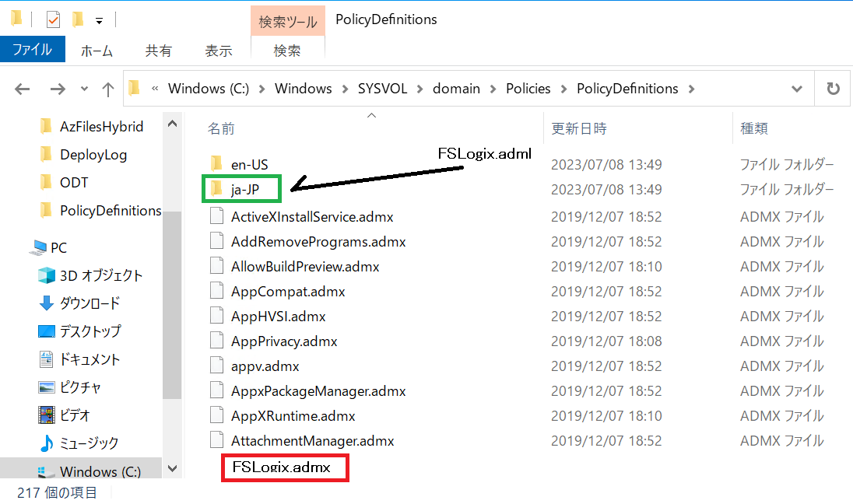This screenshot has height=504, width=853.
Task: Sort by 種類 column header
Action: (754, 129)
